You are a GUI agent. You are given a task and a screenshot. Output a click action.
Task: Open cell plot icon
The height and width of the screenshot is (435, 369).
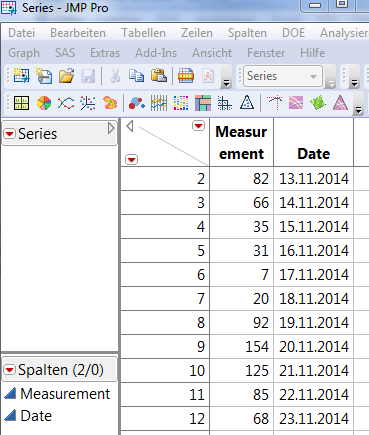[181, 103]
